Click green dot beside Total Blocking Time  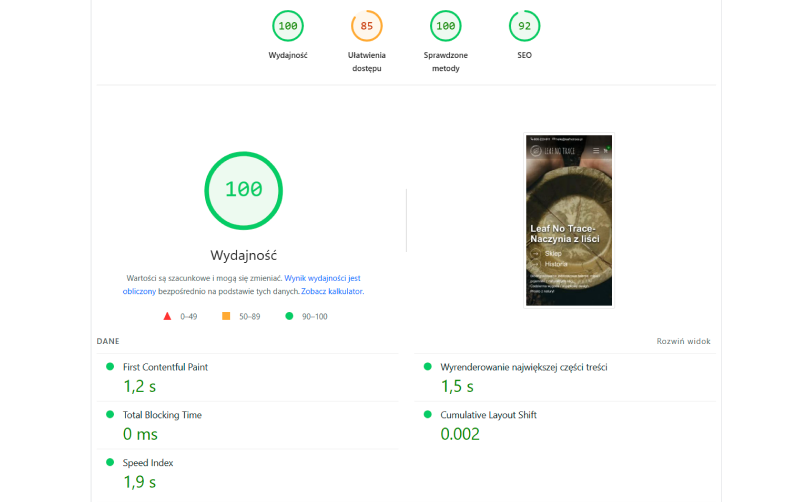(x=110, y=415)
